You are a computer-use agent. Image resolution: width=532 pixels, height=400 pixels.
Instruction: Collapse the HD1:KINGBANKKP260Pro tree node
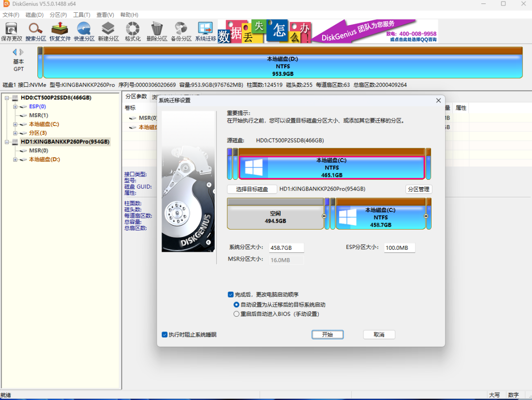[x=7, y=142]
